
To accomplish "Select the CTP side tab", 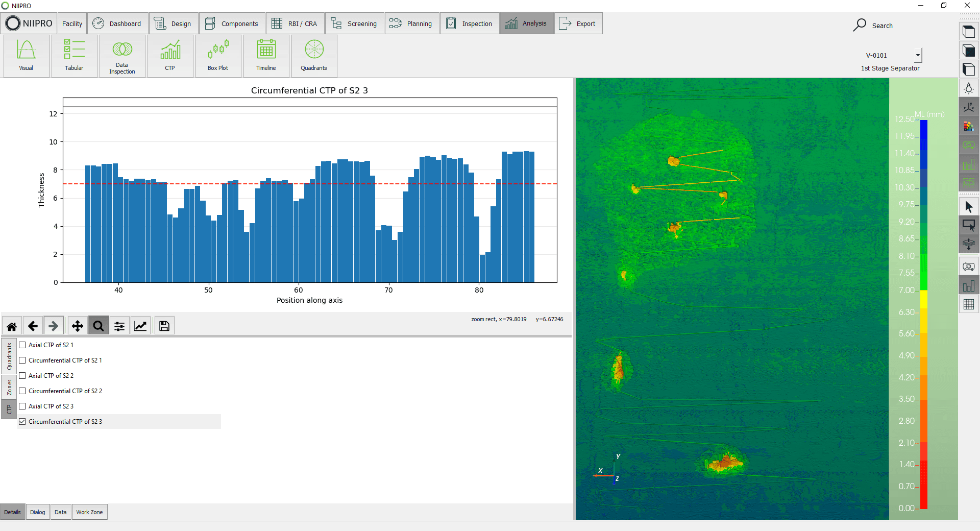I will point(9,409).
